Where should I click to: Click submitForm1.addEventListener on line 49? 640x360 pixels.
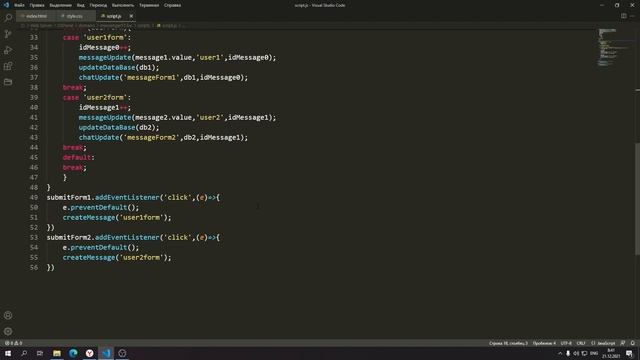click(133, 197)
